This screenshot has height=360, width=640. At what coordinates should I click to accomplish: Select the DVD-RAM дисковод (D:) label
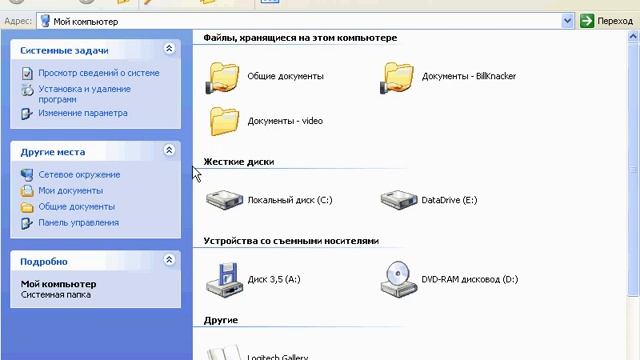click(469, 279)
